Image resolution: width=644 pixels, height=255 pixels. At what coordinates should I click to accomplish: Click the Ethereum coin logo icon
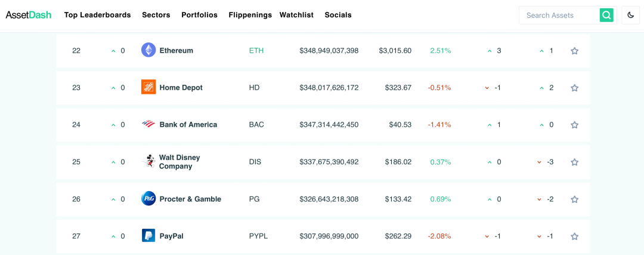(x=148, y=50)
